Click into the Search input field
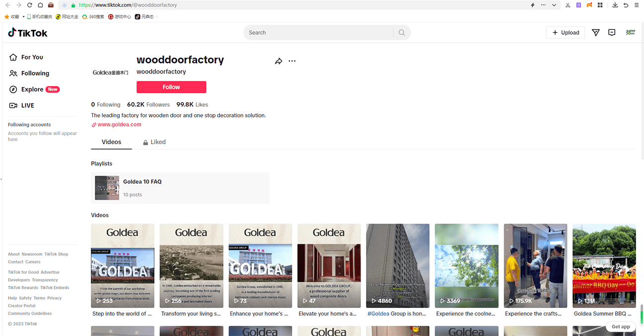Viewport: 644px width, 336px height. 318,33
